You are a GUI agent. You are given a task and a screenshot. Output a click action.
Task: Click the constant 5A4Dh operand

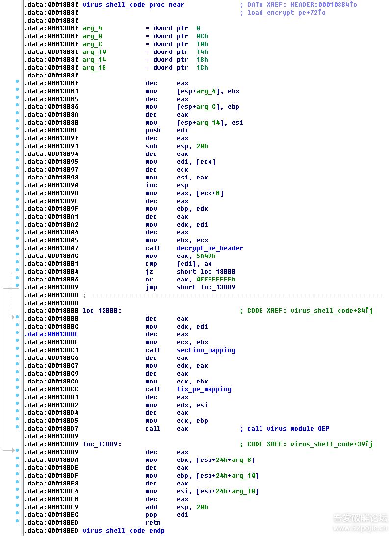point(206,256)
